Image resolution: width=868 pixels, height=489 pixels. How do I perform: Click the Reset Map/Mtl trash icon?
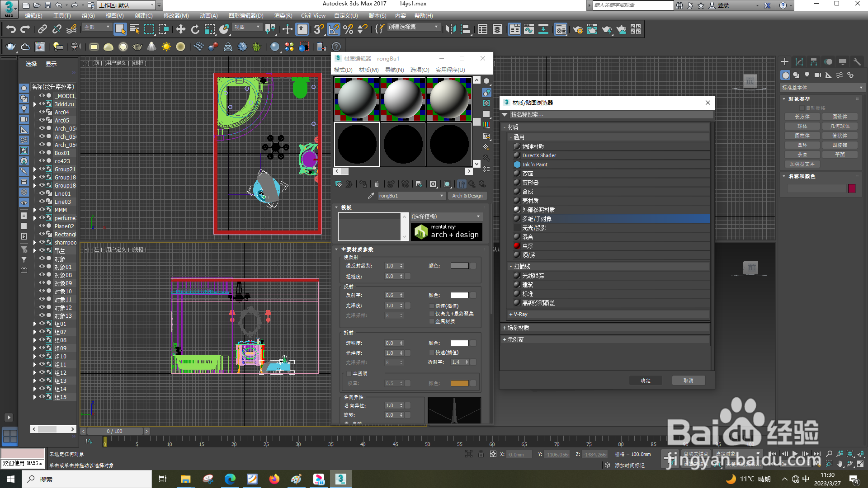point(377,184)
